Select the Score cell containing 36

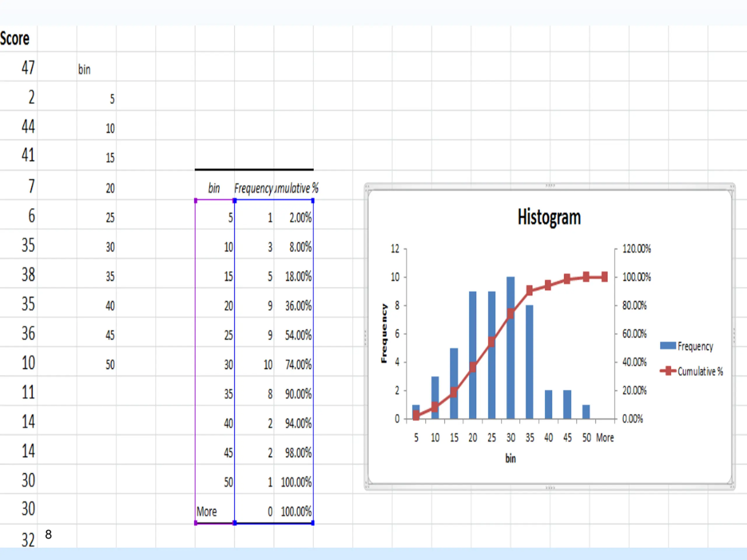tap(19, 332)
